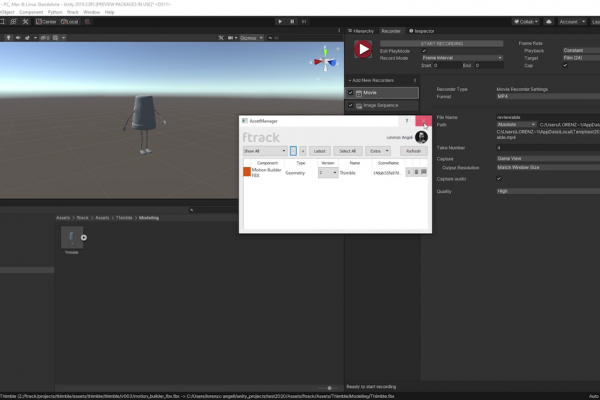The image size is (600, 400).
Task: Toggle the Cap frame rate checkbox
Action: click(x=565, y=65)
